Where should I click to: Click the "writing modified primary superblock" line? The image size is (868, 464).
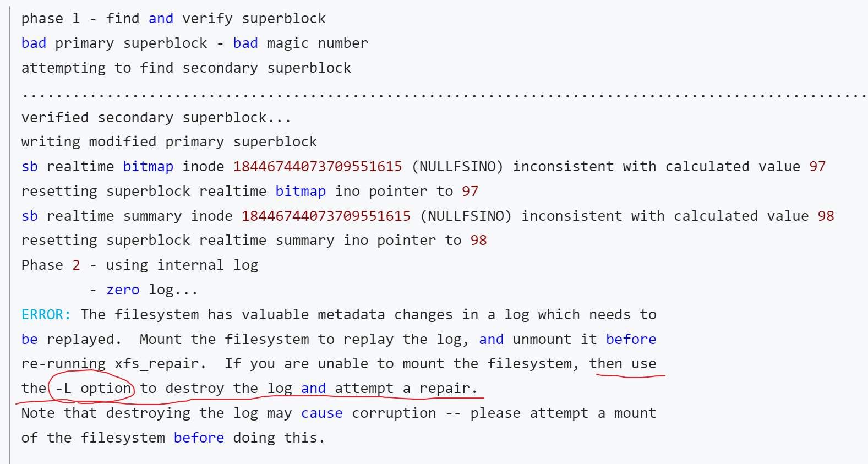tap(169, 142)
